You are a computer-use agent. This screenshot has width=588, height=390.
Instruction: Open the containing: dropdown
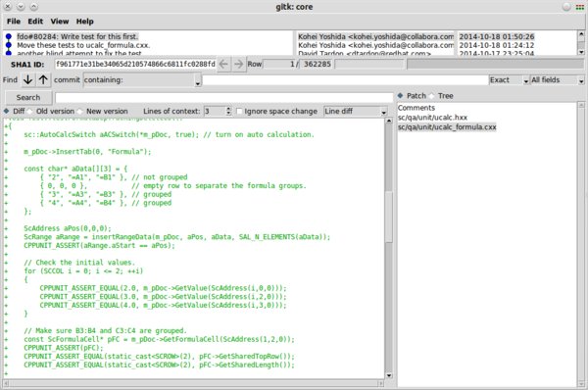[142, 80]
